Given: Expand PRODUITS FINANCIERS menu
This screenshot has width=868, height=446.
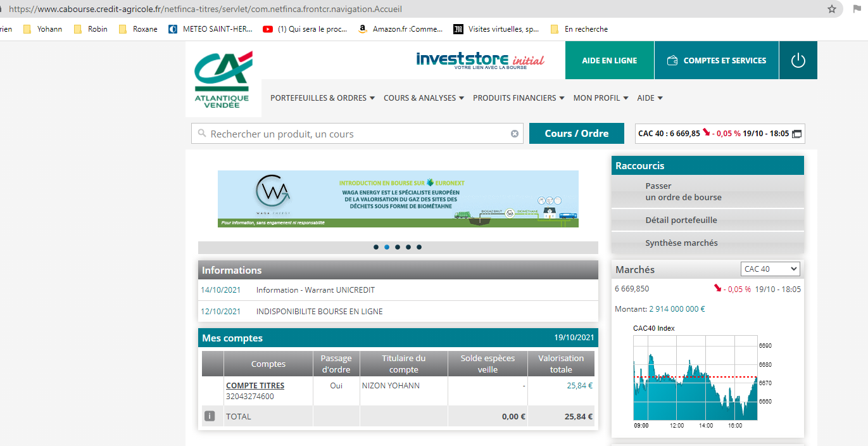Looking at the screenshot, I should pos(519,98).
